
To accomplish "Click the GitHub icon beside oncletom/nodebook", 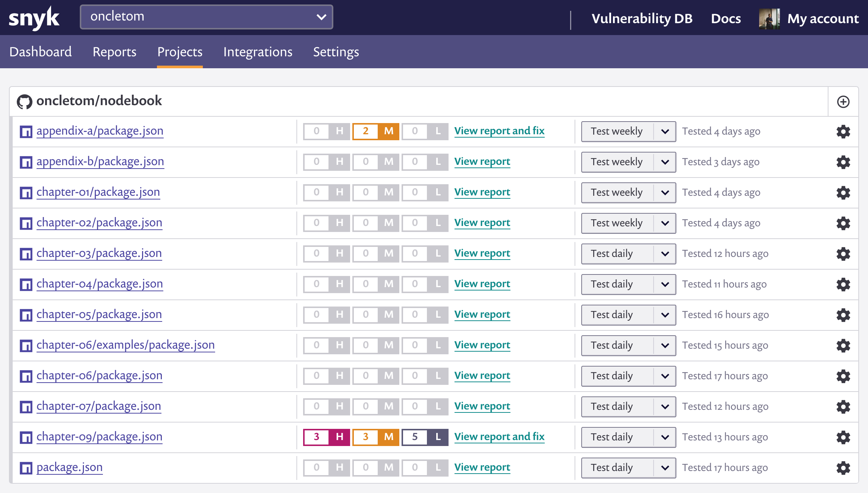I will pyautogui.click(x=25, y=101).
